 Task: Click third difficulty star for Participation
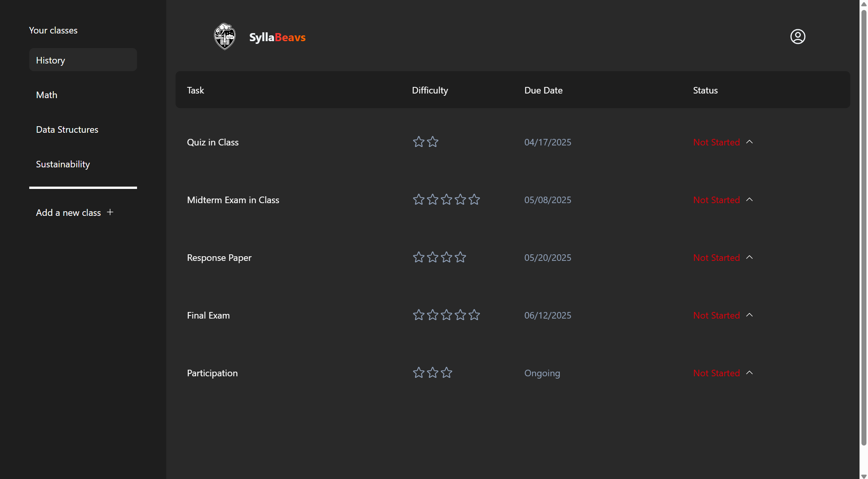click(447, 373)
